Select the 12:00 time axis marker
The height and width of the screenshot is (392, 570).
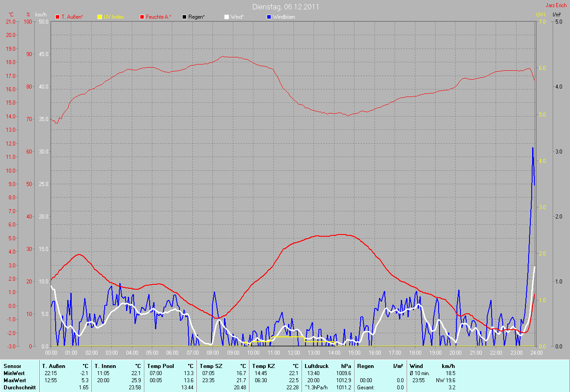coord(293,352)
